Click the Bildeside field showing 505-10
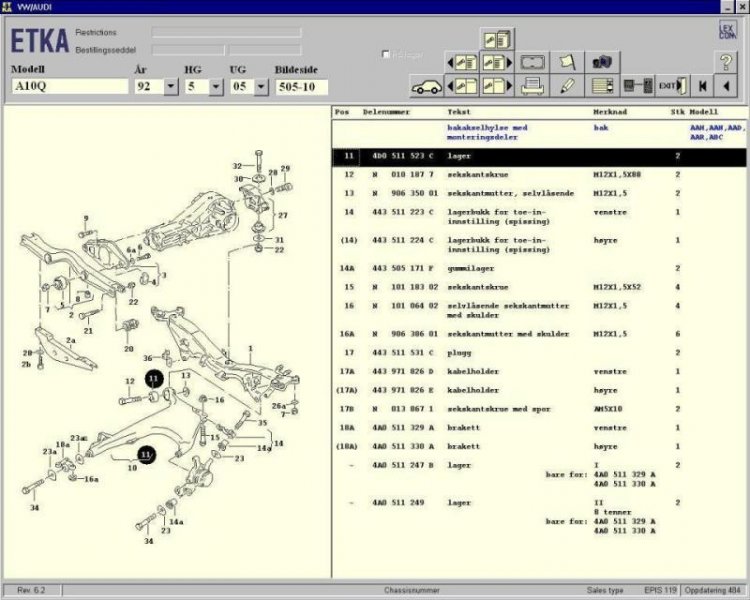Image resolution: width=750 pixels, height=600 pixels. pyautogui.click(x=301, y=87)
